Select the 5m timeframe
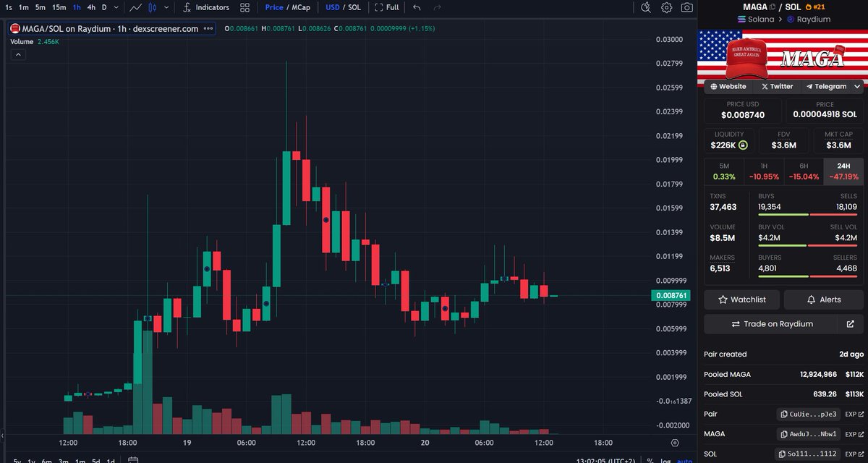The image size is (868, 463). coord(41,7)
